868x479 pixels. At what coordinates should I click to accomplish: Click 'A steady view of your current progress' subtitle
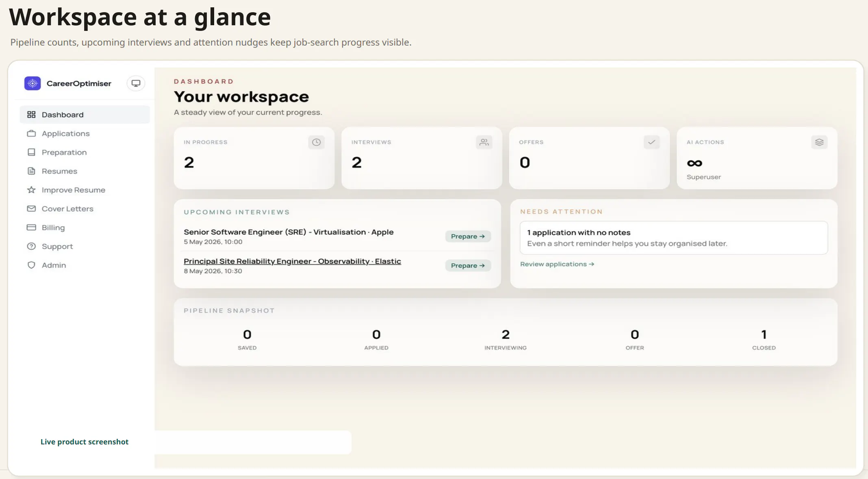[248, 112]
